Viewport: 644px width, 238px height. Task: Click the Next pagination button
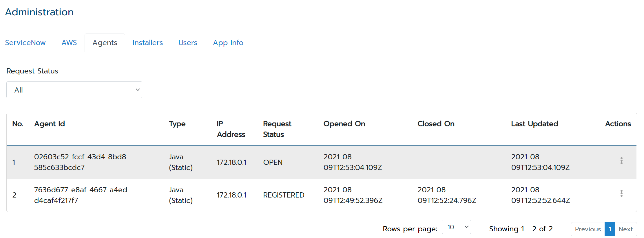click(626, 229)
